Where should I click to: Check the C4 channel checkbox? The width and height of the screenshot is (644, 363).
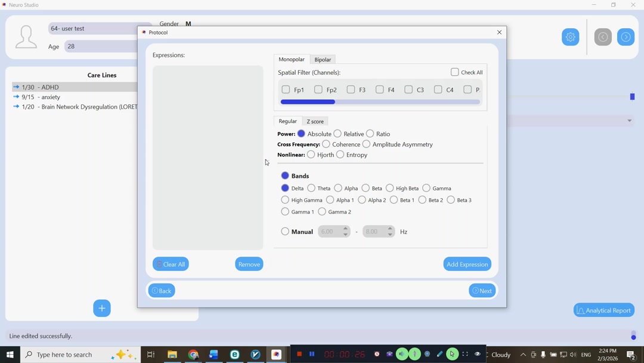tap(438, 90)
